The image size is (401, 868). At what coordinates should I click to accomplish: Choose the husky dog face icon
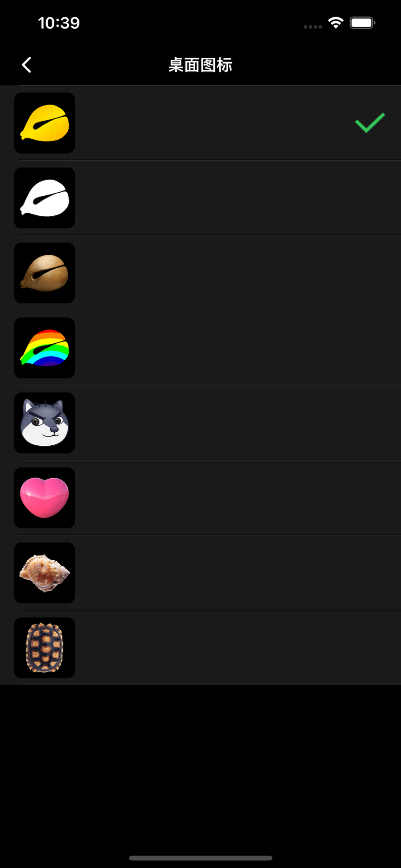point(45,423)
